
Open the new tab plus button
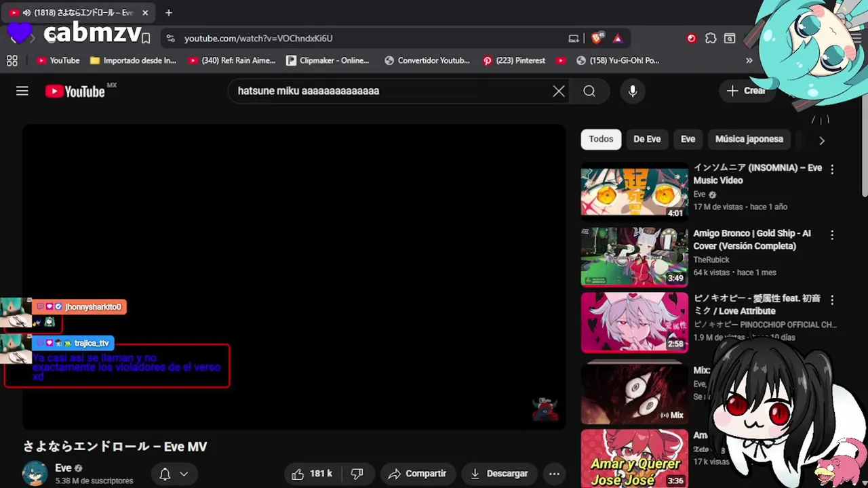(x=169, y=12)
